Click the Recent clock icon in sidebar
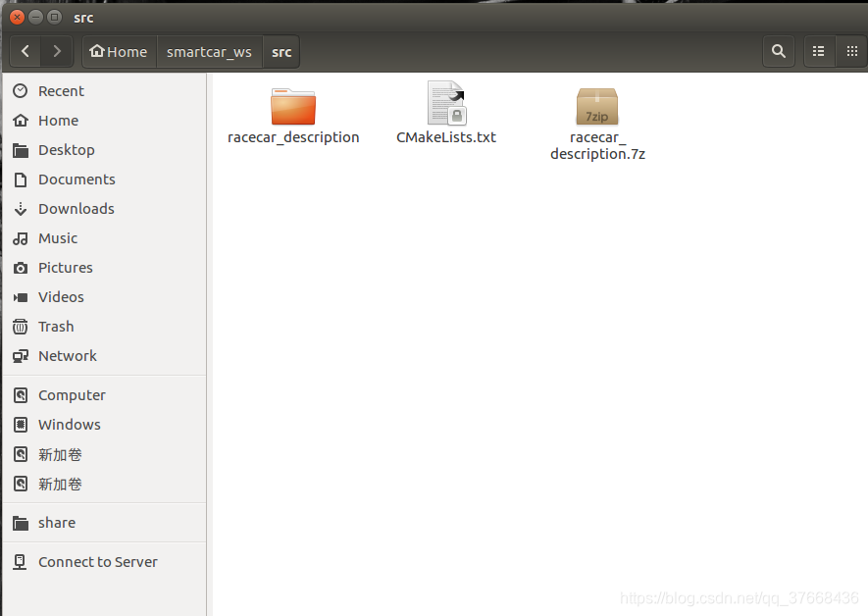The height and width of the screenshot is (616, 868). [x=21, y=91]
